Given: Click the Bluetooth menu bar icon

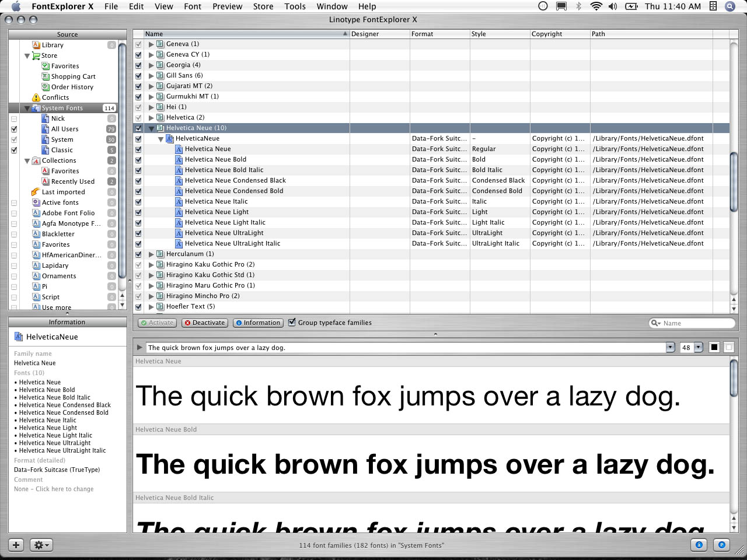Looking at the screenshot, I should point(578,6).
